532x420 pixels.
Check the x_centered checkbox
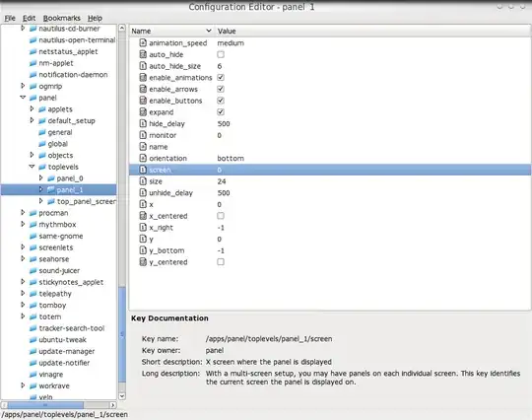221,216
